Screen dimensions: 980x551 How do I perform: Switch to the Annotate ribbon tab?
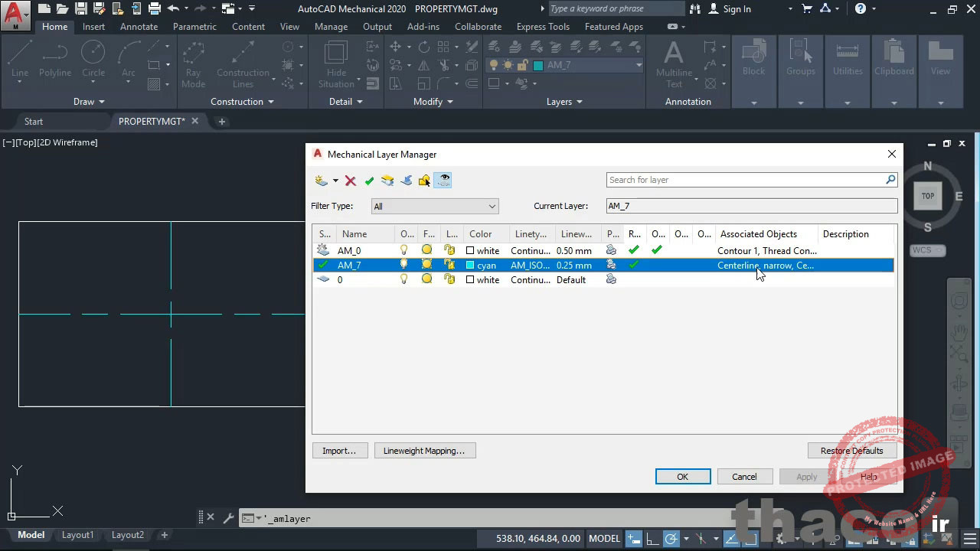139,27
